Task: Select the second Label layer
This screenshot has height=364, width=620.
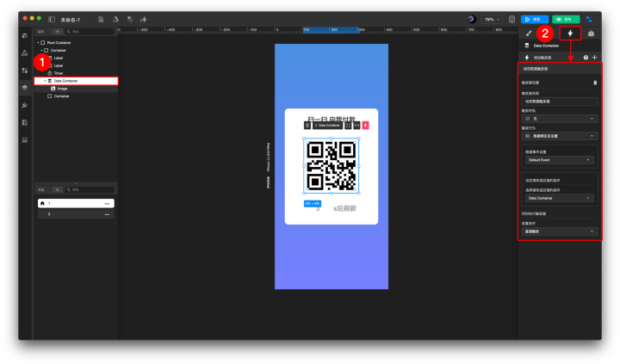Action: 76,65
